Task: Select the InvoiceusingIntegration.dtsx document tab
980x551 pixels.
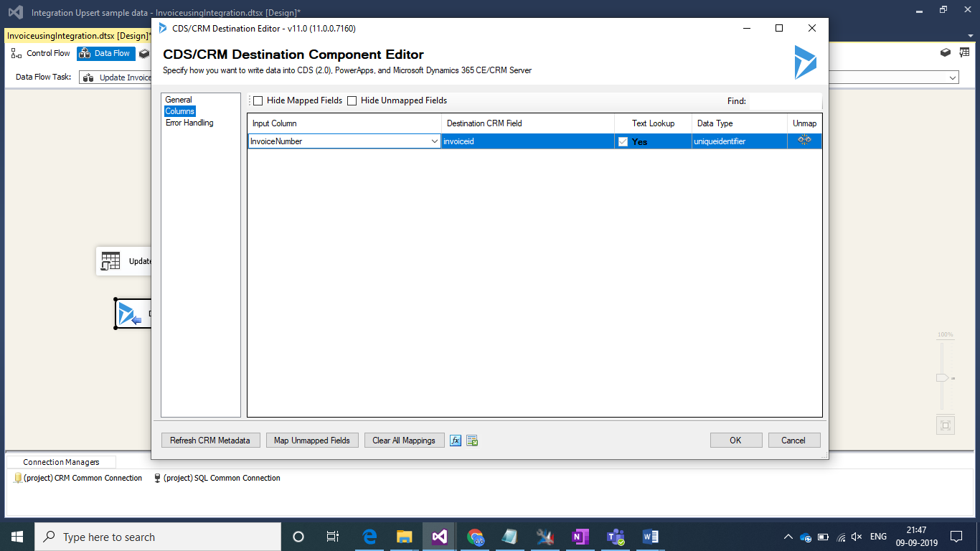Action: [78, 35]
